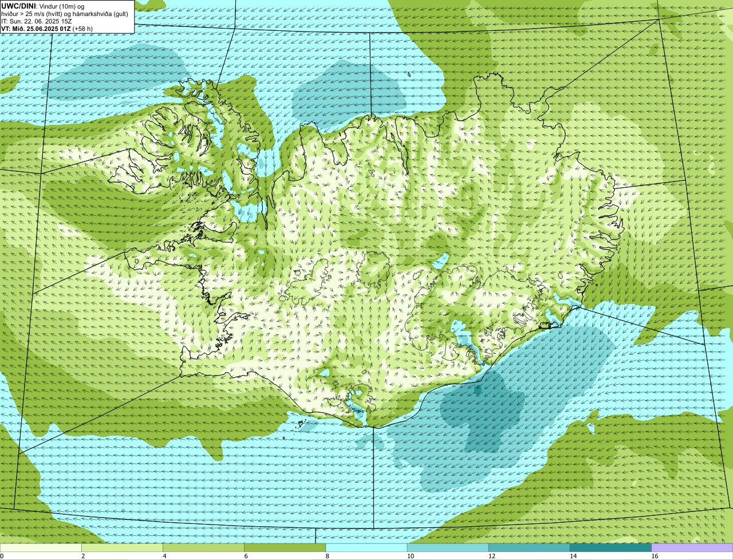Click the '8' tick label on color scale
The width and height of the screenshot is (733, 560).
tap(327, 556)
